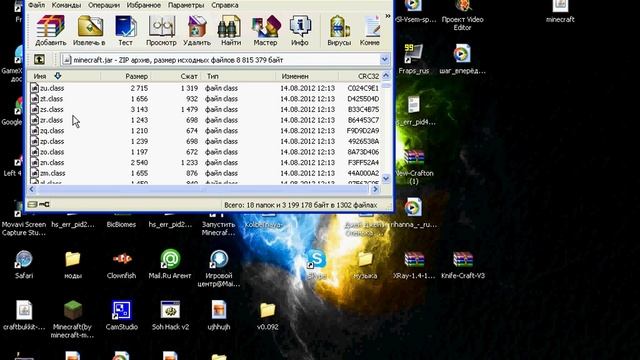Screen dimensions: 640x360
Task: Select the zo.class file row
Action: (204, 152)
